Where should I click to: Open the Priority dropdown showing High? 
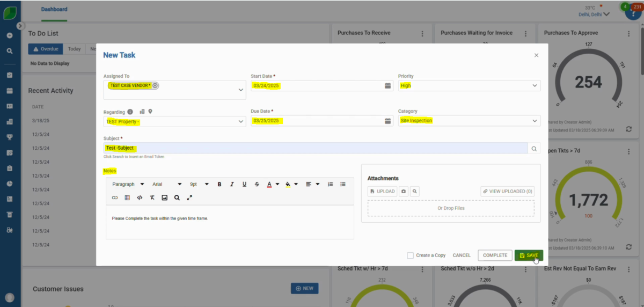(x=470, y=86)
